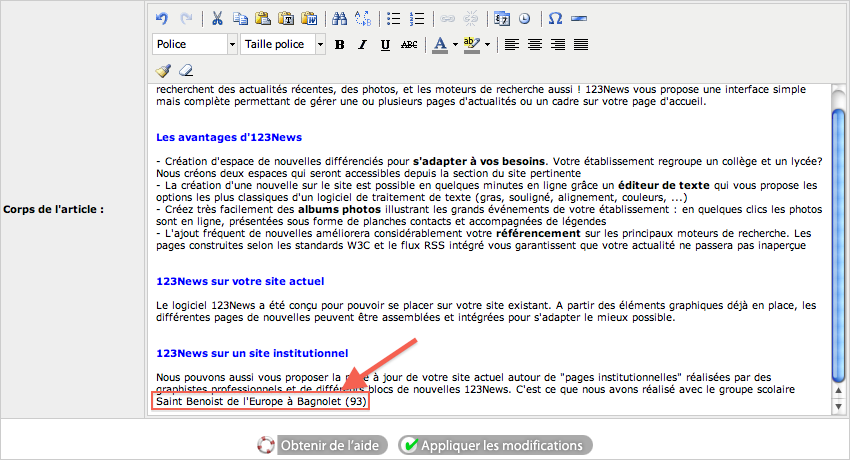Toggle italic formatting

coord(362,45)
